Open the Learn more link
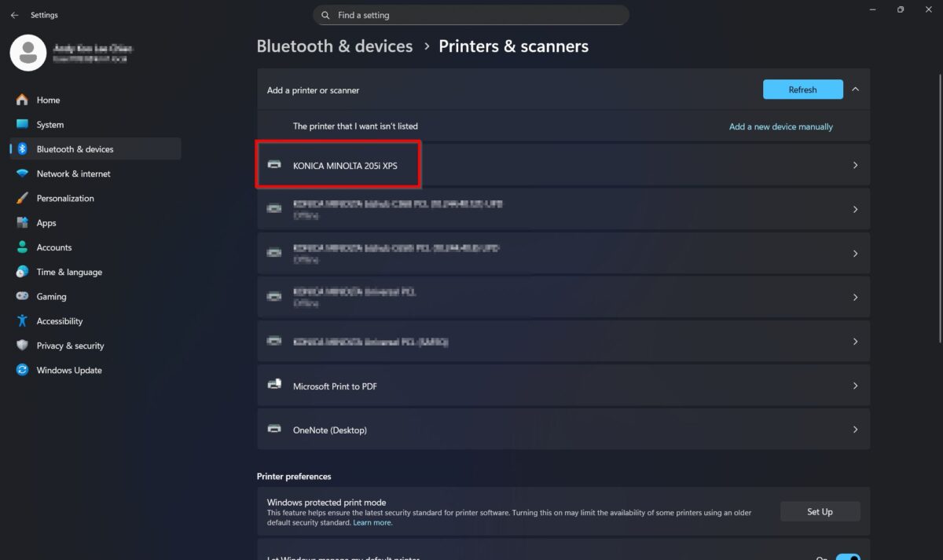 [372, 522]
